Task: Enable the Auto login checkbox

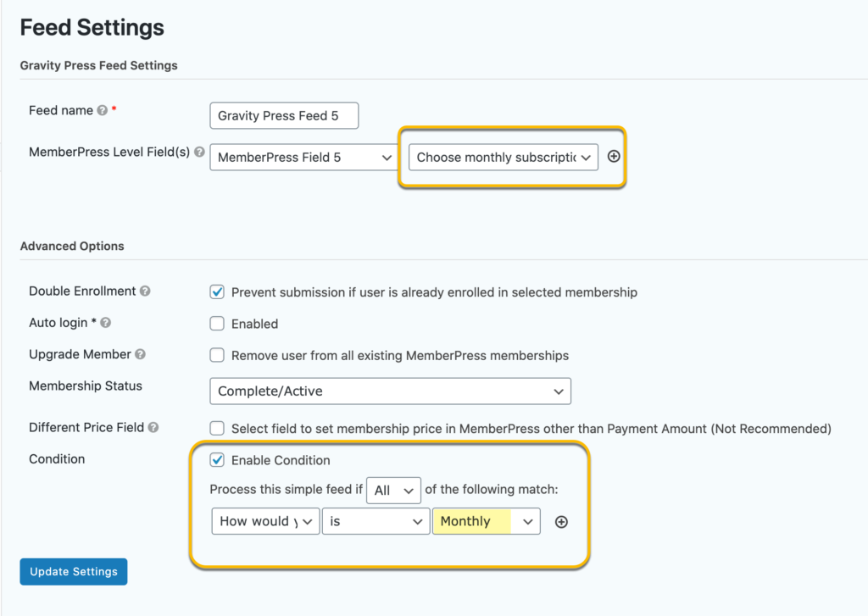Action: tap(217, 323)
